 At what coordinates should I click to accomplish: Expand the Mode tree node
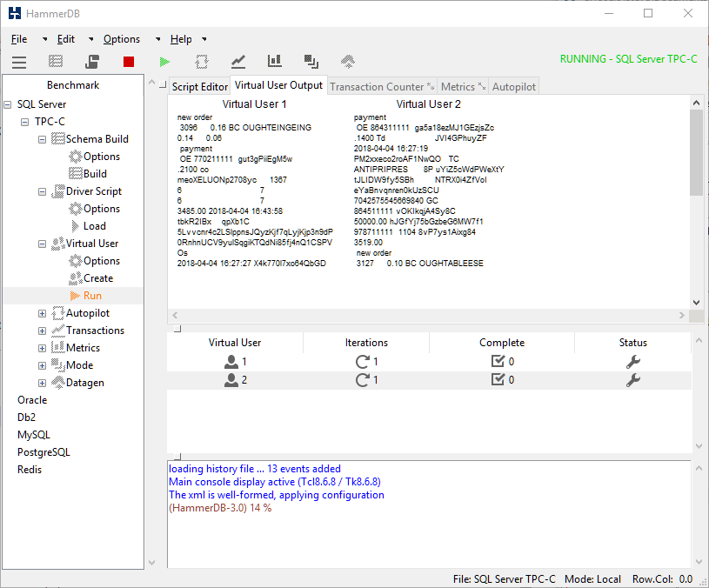(42, 365)
